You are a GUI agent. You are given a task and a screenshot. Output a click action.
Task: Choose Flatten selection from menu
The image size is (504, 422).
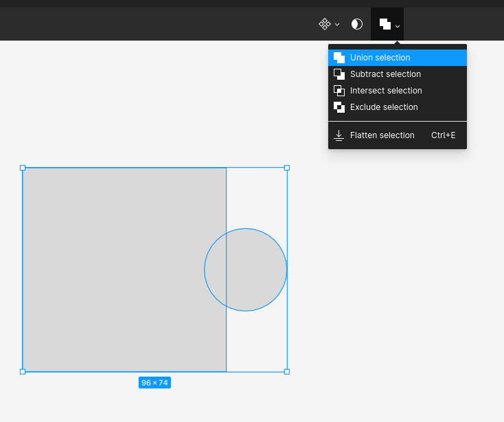(x=398, y=135)
